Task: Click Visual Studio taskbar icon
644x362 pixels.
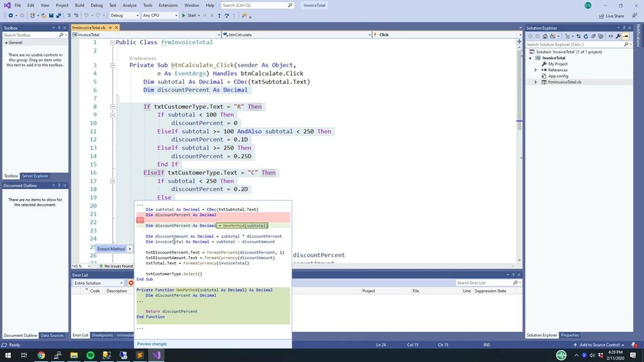Action: point(156,355)
